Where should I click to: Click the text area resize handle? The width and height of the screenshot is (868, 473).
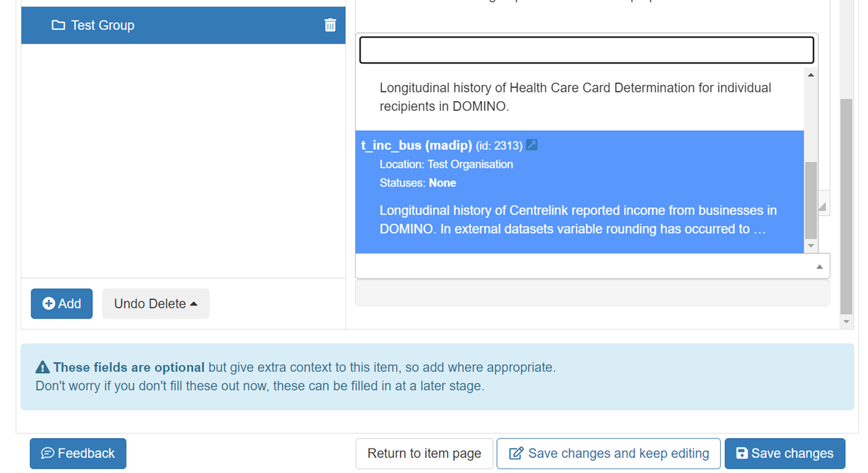click(823, 207)
